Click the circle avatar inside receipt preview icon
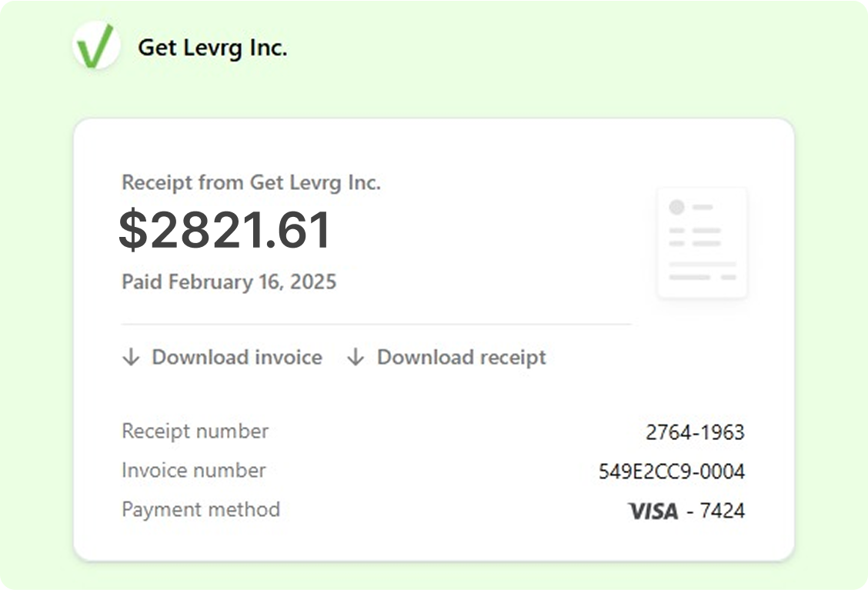The image size is (868, 590). point(676,206)
